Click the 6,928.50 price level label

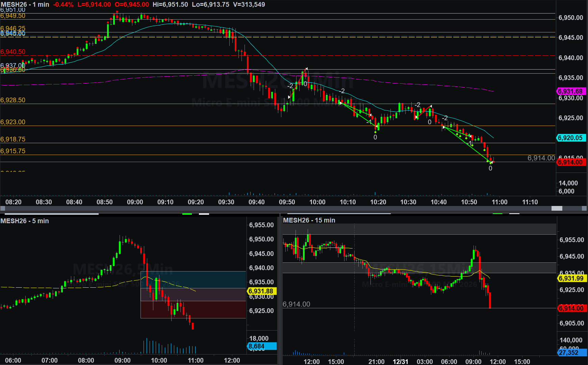(13, 100)
